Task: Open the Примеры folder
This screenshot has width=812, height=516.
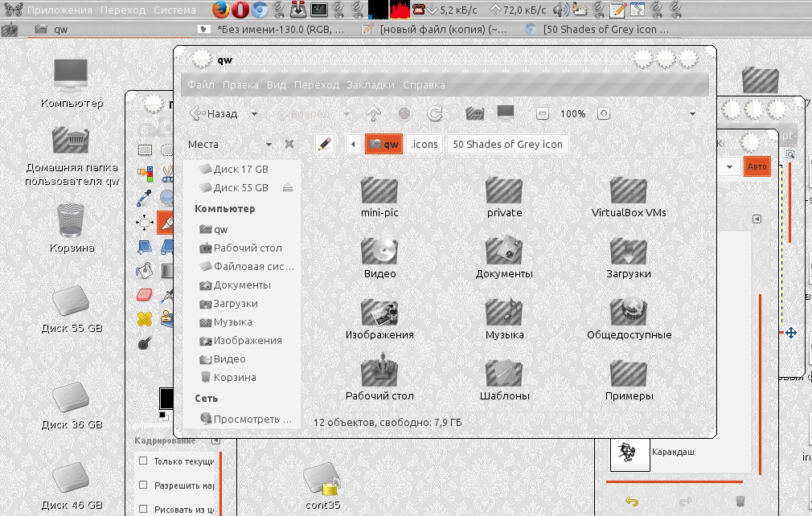Action: click(629, 380)
